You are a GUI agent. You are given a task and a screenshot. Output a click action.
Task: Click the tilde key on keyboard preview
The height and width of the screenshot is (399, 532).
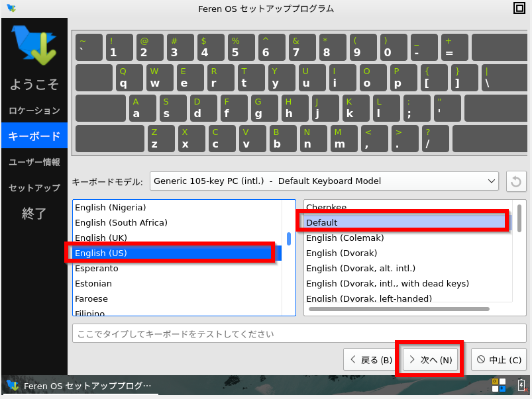[x=89, y=47]
